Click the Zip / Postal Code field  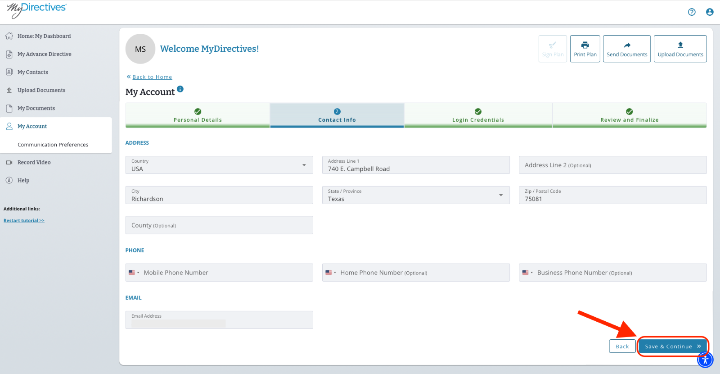(613, 195)
